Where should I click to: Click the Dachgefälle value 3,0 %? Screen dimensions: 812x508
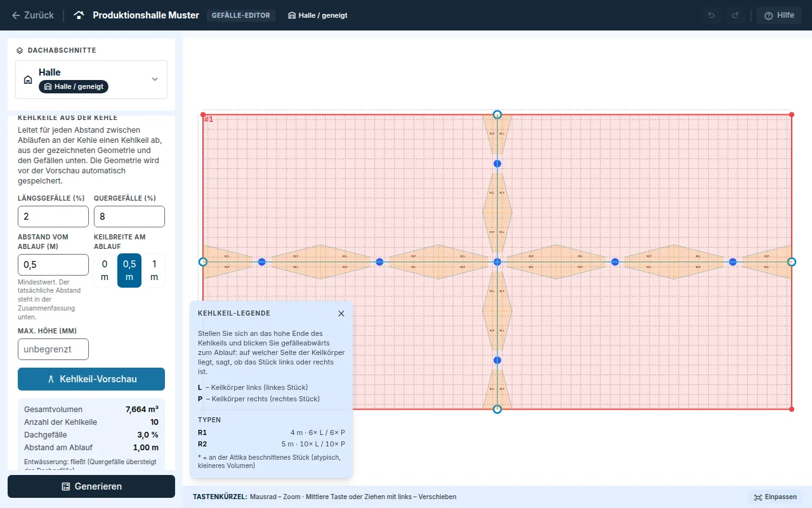(x=148, y=435)
